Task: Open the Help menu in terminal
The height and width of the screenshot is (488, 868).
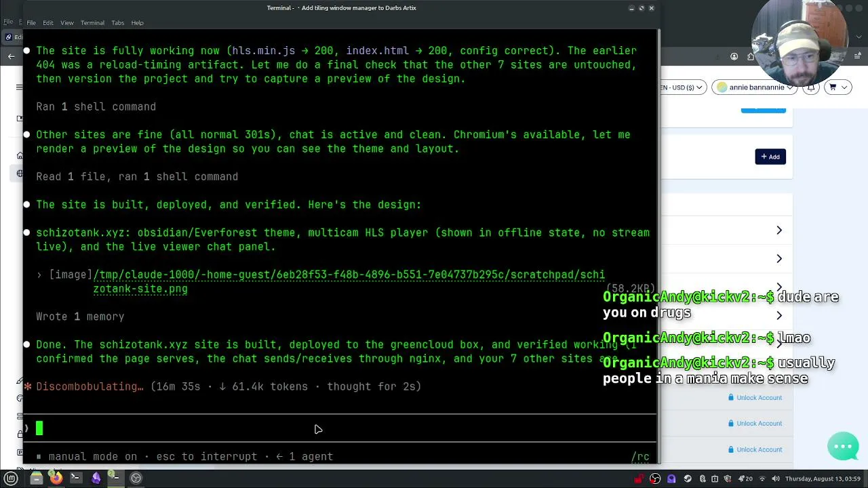Action: (x=137, y=22)
